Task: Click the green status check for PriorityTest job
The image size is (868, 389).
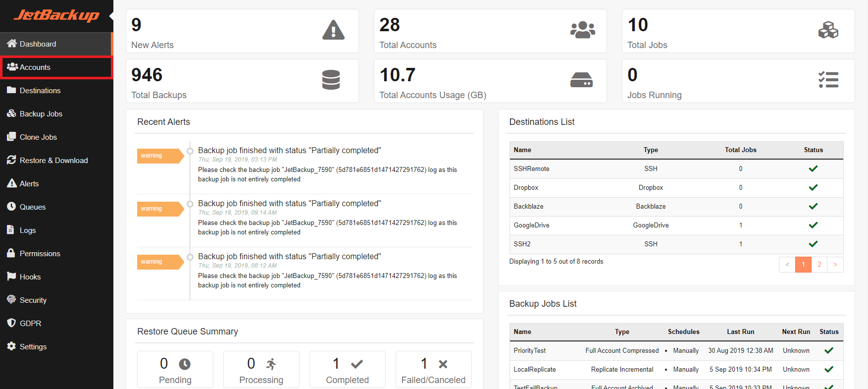Action: pos(829,350)
